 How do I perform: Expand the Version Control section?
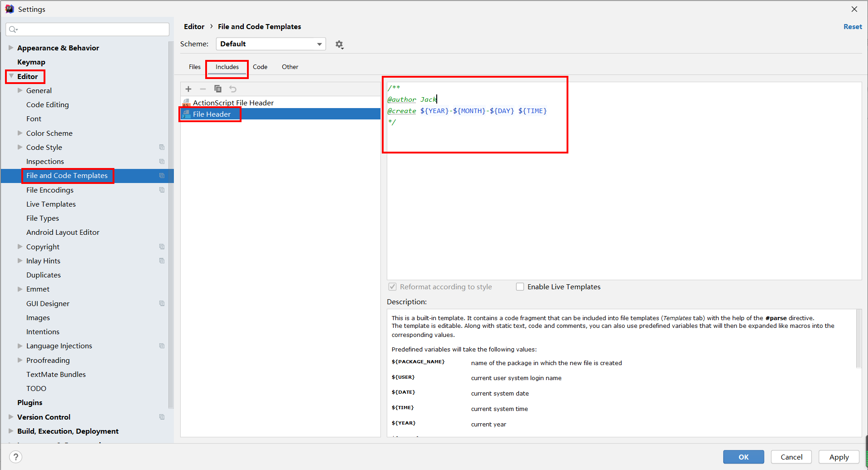11,417
